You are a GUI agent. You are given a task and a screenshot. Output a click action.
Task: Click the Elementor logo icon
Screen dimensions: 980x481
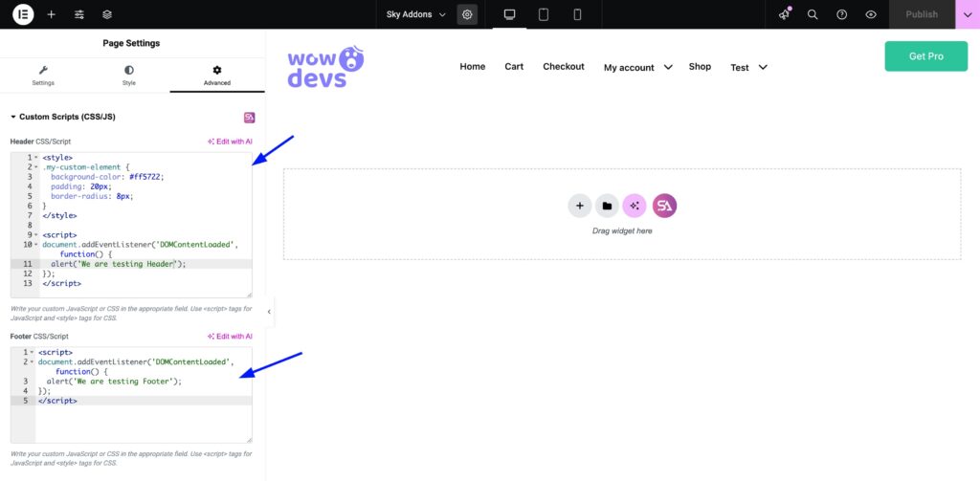[x=23, y=13]
